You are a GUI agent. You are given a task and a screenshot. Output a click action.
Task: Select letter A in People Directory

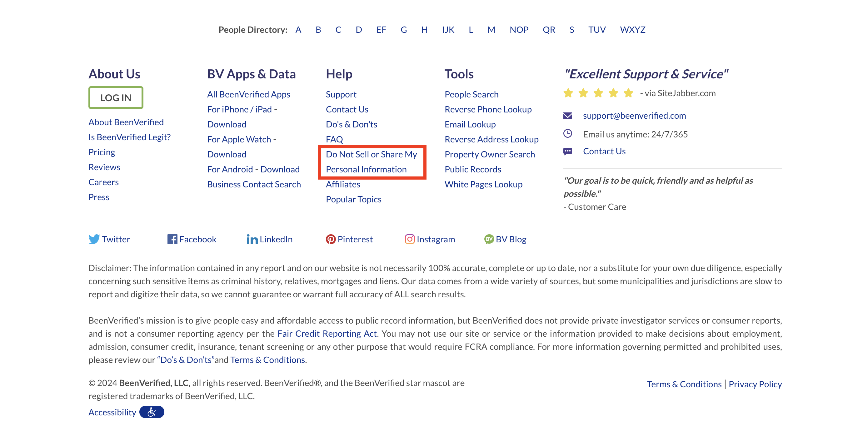click(x=298, y=30)
